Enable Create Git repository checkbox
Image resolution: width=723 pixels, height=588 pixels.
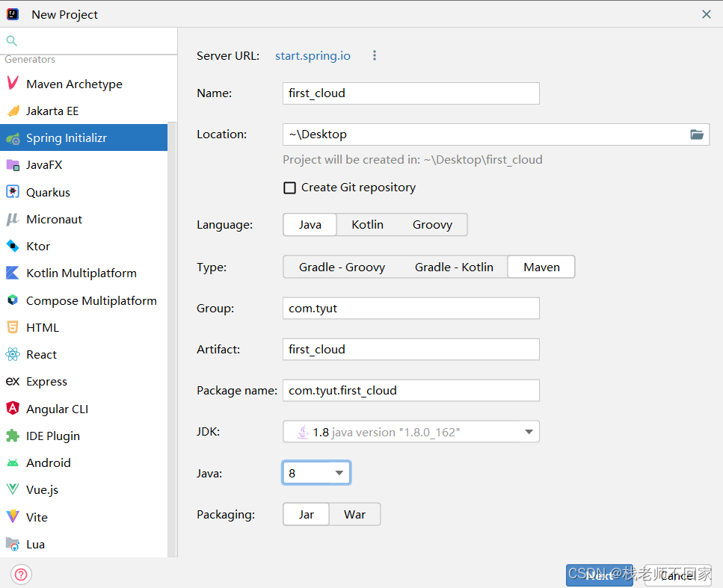[x=289, y=188]
